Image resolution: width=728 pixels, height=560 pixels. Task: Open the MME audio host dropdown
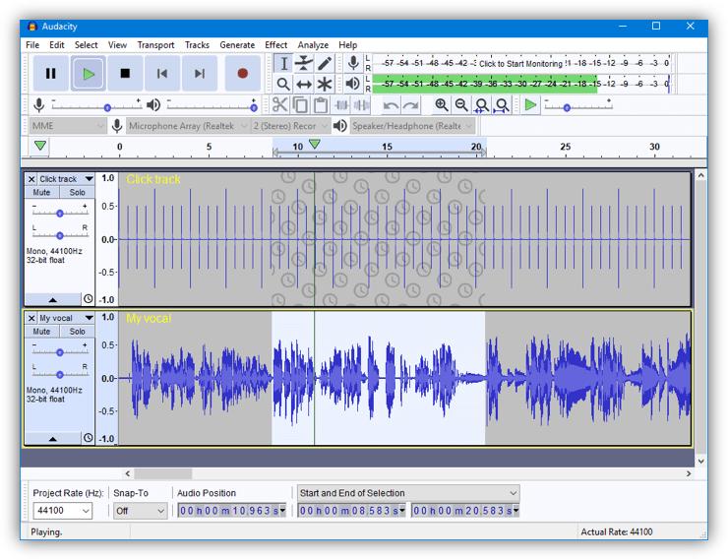click(x=67, y=126)
